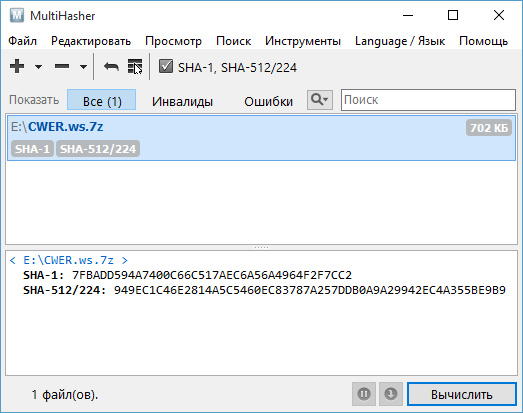Select the Инвалиды filter tab

point(182,101)
